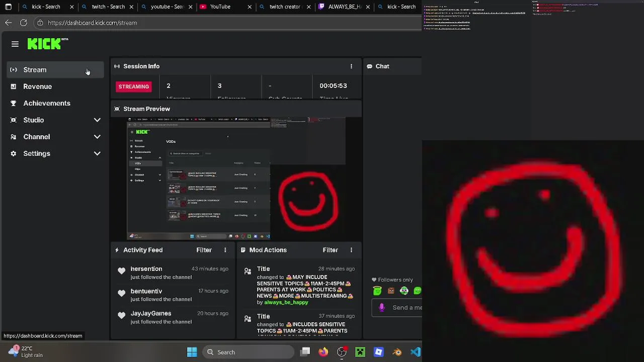644x362 pixels.
Task: Open Mod Actions three-dot options
Action: 351,250
